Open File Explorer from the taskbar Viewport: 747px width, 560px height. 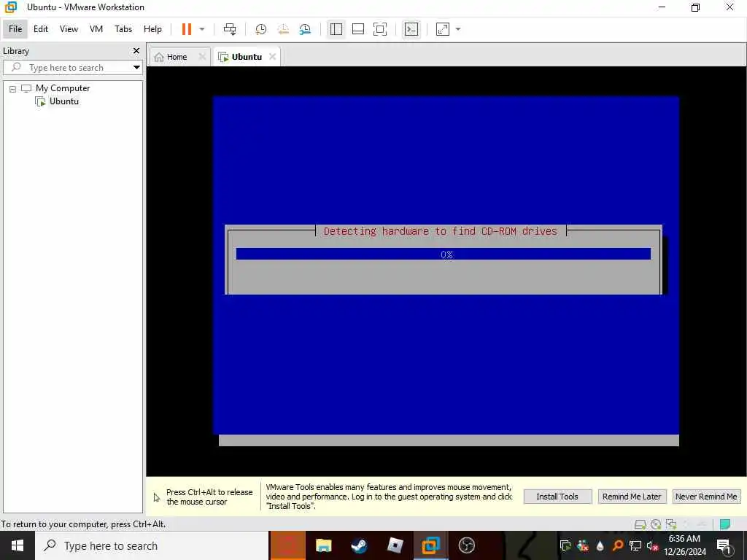tap(323, 545)
